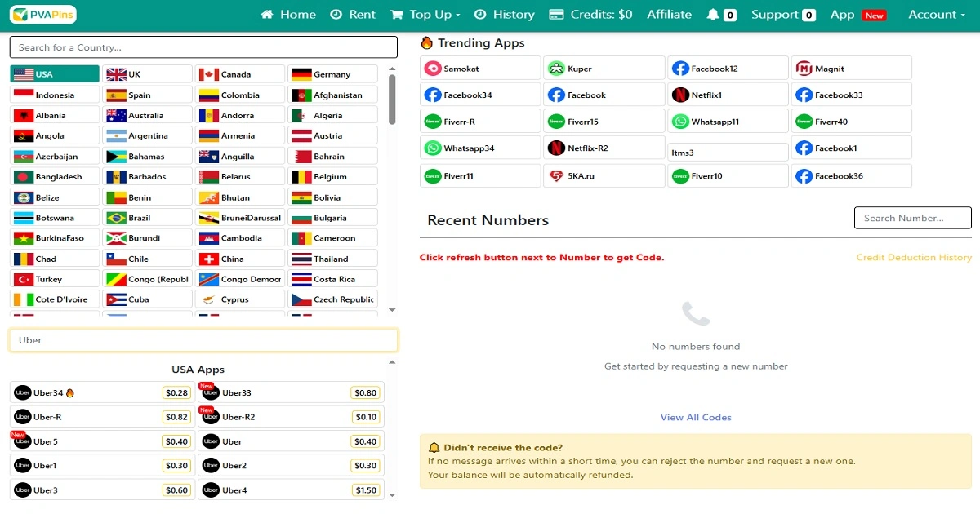Select Facebook36 trending app

(x=851, y=175)
